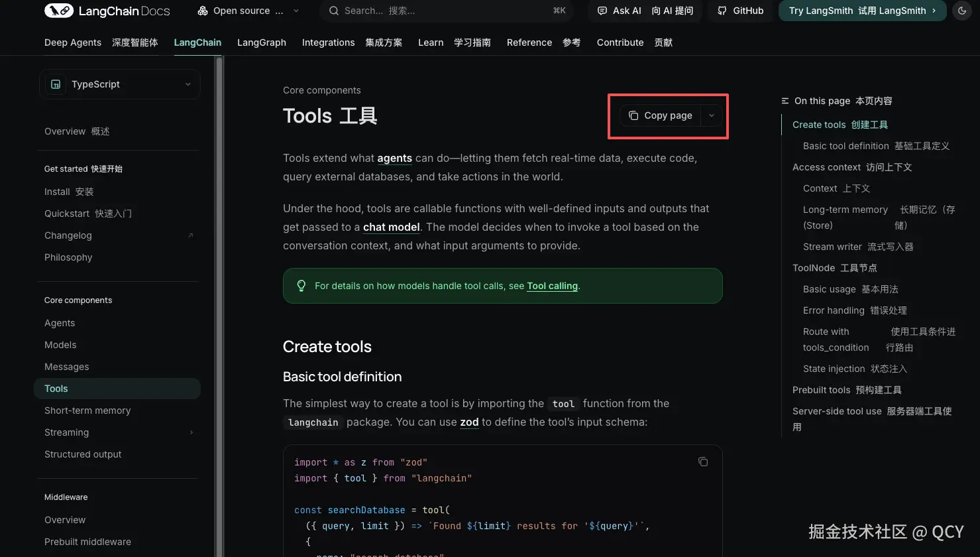Click the LangChain Docs logo
Viewport: 980px width, 557px height.
[x=107, y=11]
